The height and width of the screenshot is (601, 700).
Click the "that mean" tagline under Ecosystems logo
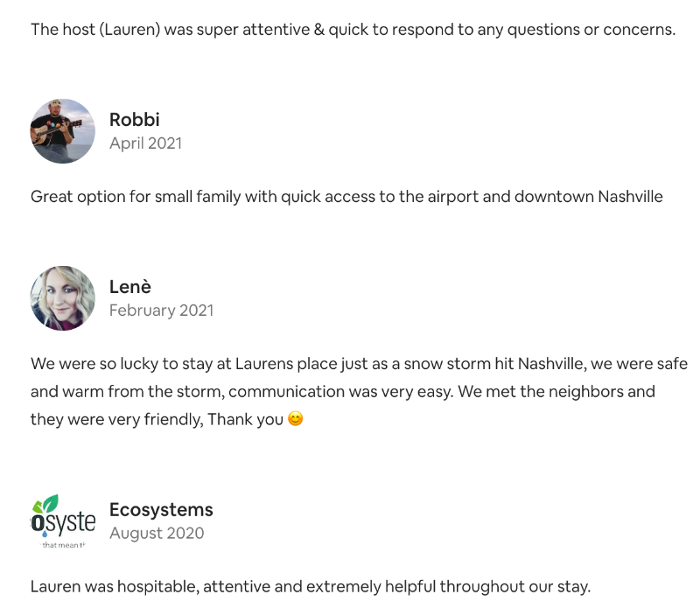(62, 545)
